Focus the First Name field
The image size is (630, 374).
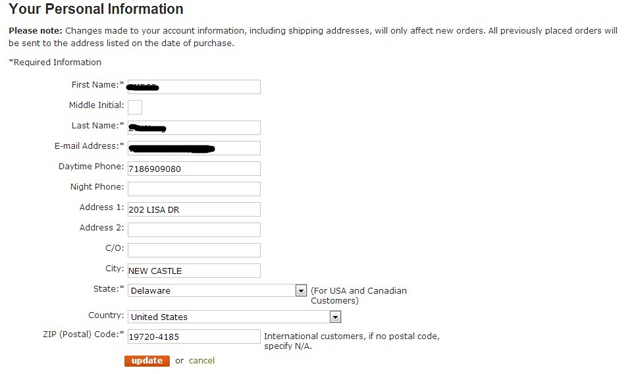[194, 87]
